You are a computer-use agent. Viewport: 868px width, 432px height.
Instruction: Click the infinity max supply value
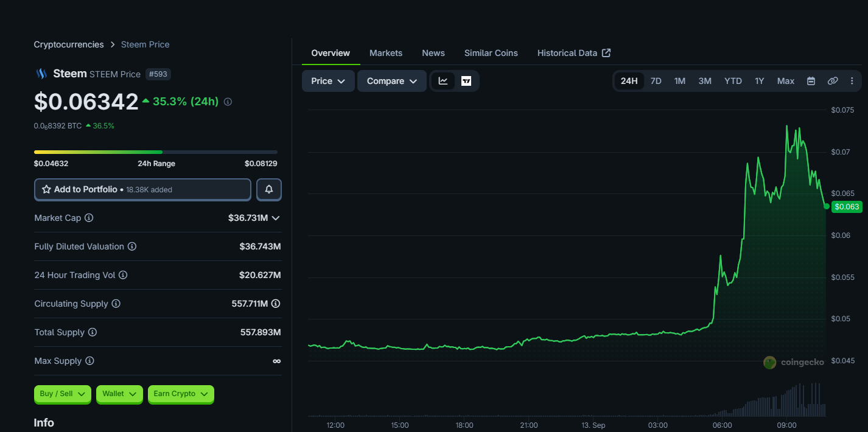(x=277, y=361)
